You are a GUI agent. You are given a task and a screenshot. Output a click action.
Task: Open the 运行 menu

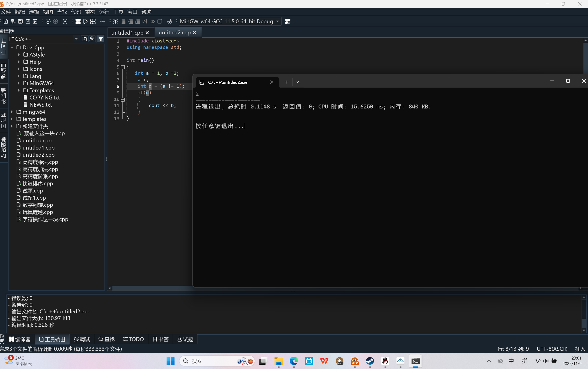pos(104,12)
